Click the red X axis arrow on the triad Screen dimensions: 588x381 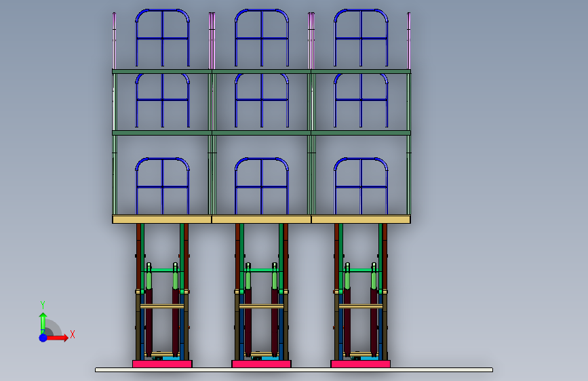[57, 338]
